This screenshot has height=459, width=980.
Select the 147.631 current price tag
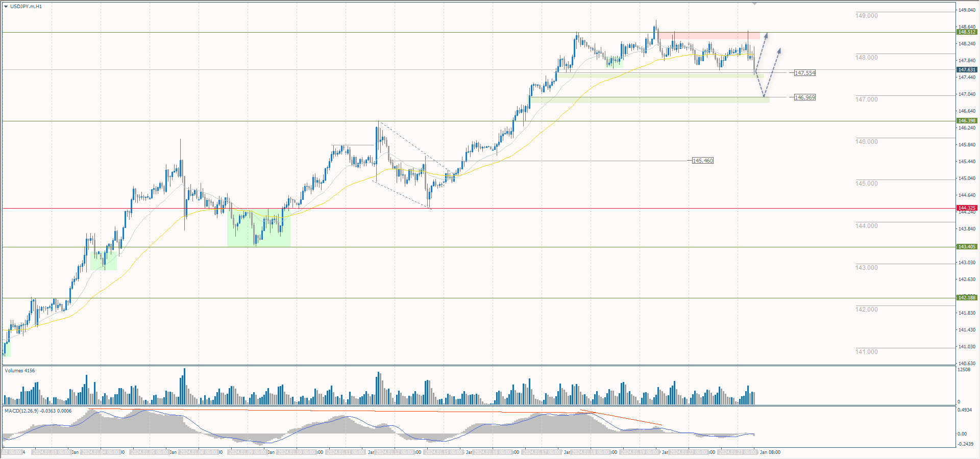tap(967, 70)
